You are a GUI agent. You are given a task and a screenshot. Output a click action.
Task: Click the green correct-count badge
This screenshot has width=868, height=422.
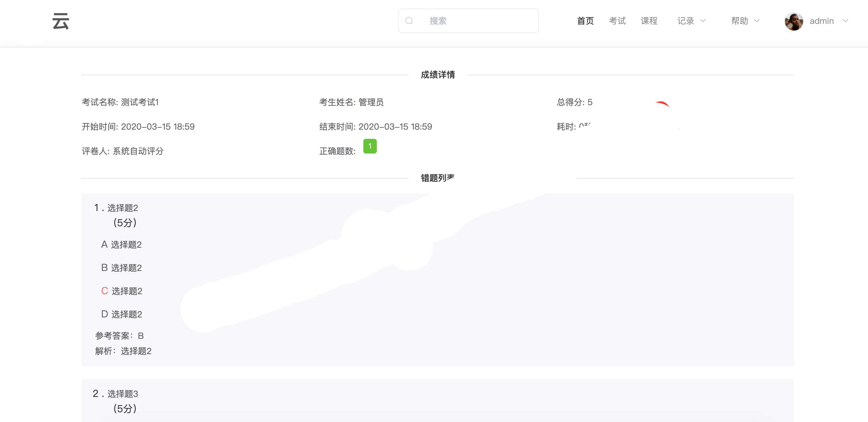370,146
